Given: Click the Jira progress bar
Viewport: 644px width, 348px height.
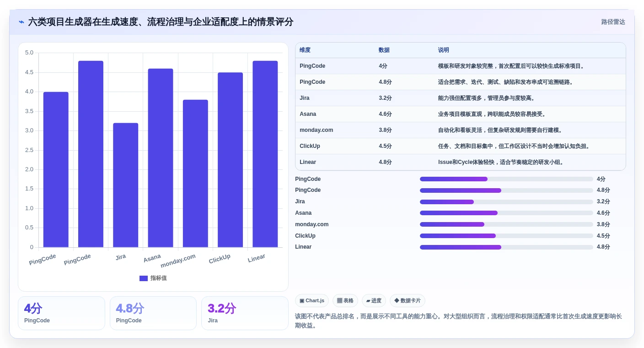Looking at the screenshot, I should pos(506,202).
